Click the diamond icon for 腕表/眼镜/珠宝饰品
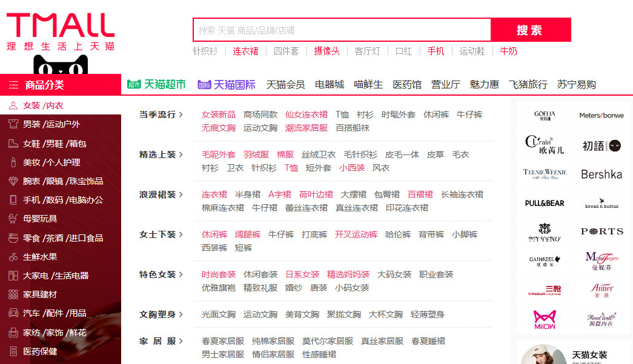The height and width of the screenshot is (364, 633). 13,181
